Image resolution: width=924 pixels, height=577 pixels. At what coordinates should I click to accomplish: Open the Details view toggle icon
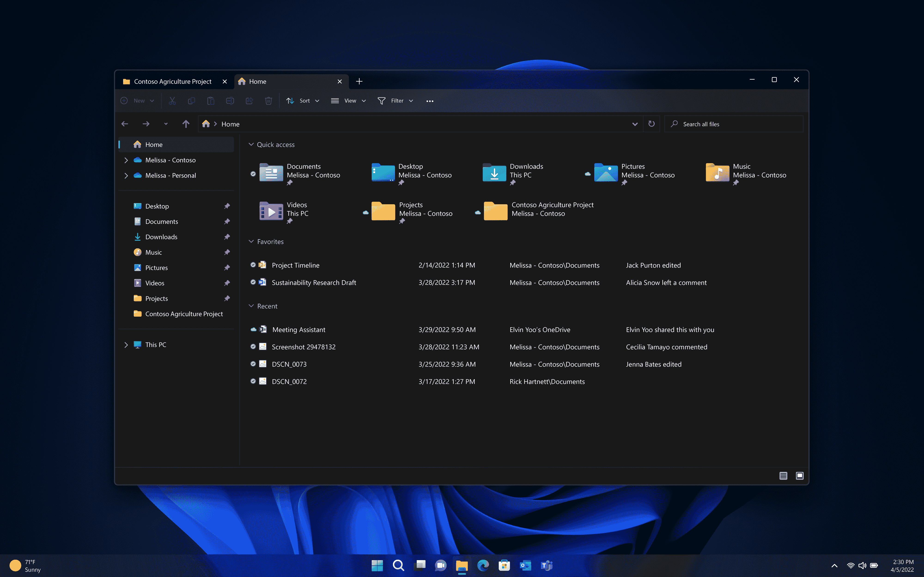click(x=783, y=475)
